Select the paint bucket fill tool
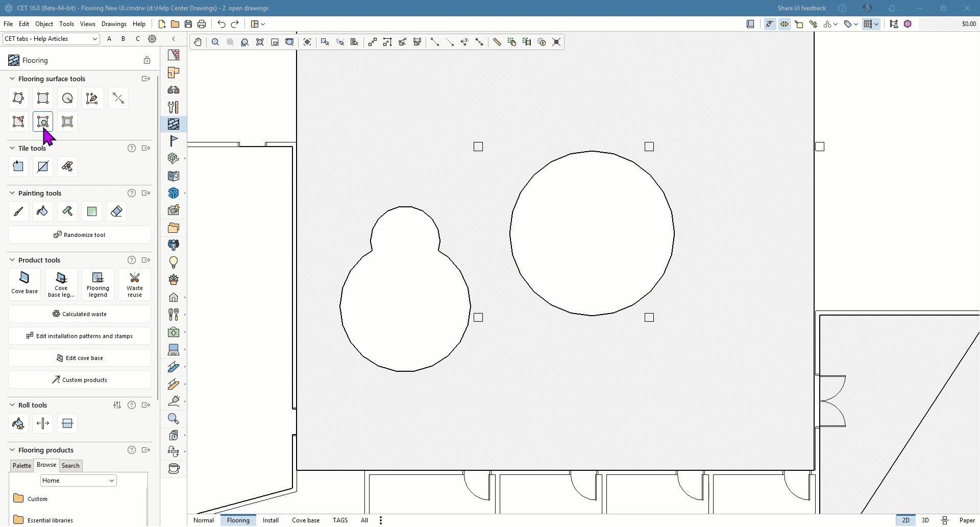 (43, 211)
